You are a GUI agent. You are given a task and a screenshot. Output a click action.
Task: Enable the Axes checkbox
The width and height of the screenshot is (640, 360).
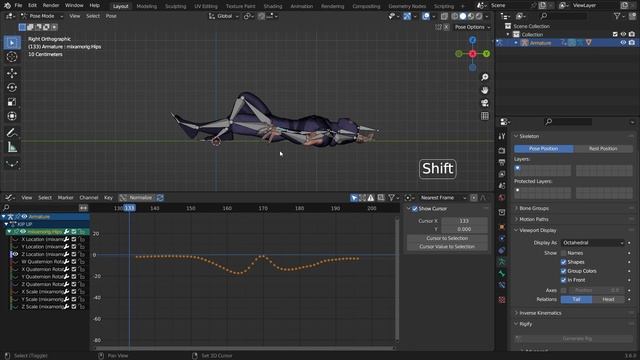(x=564, y=290)
